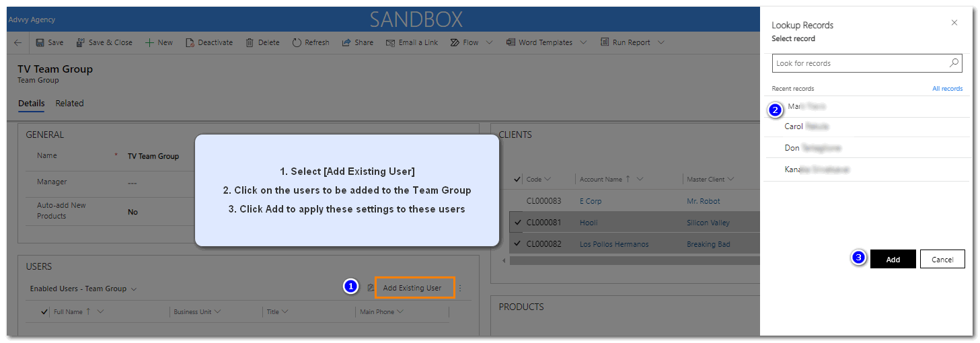
Task: Expand the Enabled Users - Team Group view selector
Action: [x=134, y=289]
